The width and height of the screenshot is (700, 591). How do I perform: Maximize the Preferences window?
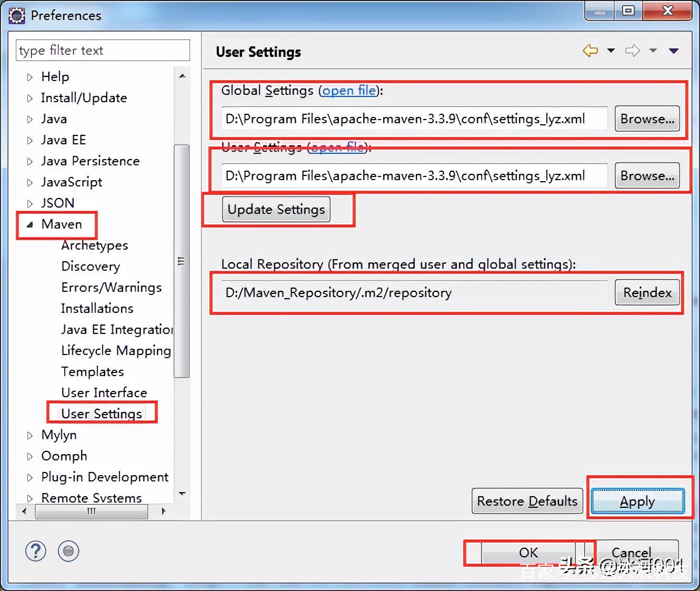click(628, 11)
